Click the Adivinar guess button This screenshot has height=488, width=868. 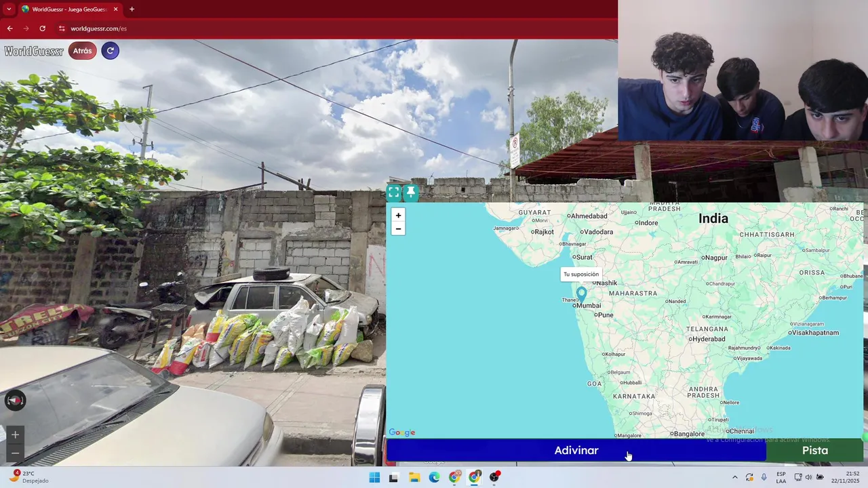click(576, 451)
